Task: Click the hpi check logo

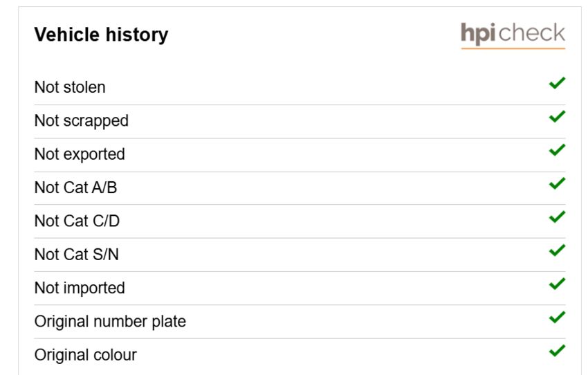Action: point(513,35)
